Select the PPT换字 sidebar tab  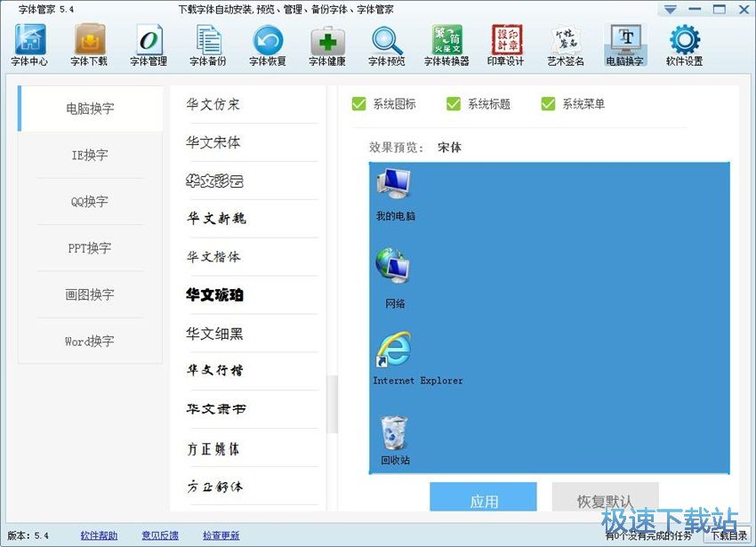pos(90,248)
